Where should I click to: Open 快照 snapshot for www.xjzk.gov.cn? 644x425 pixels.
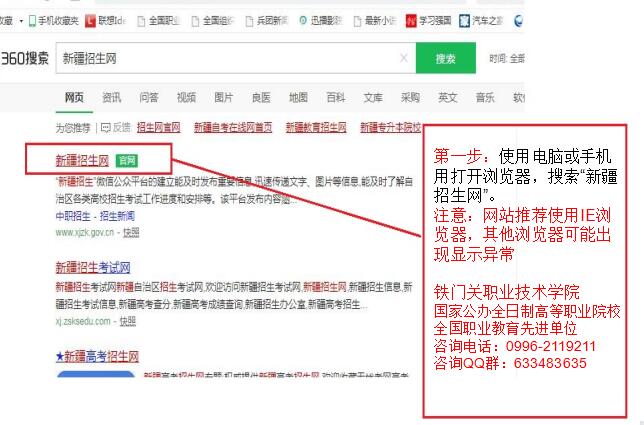(131, 232)
